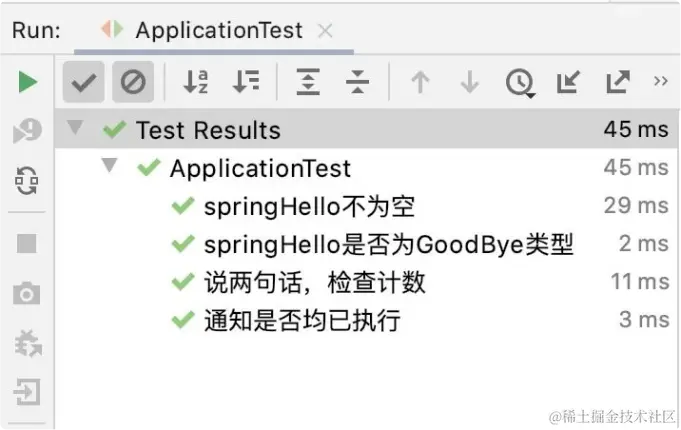
Task: Collapse the ApplicationTest node arrow
Action: point(110,166)
